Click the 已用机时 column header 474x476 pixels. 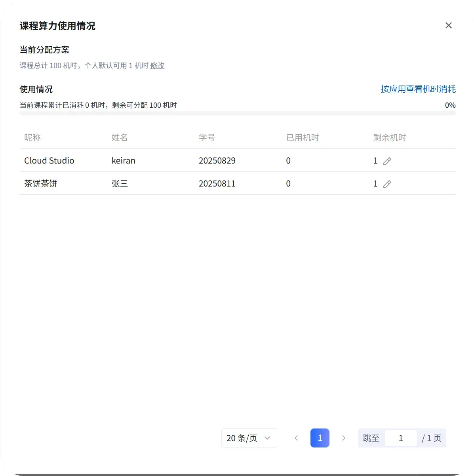(303, 137)
